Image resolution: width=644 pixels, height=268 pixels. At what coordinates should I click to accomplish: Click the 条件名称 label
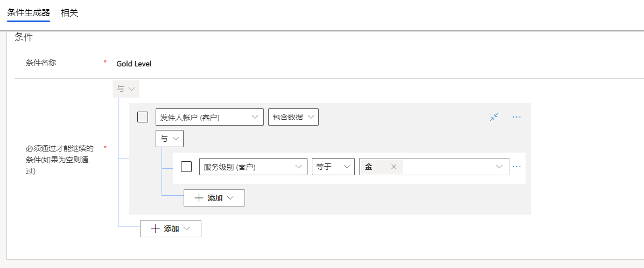(41, 63)
